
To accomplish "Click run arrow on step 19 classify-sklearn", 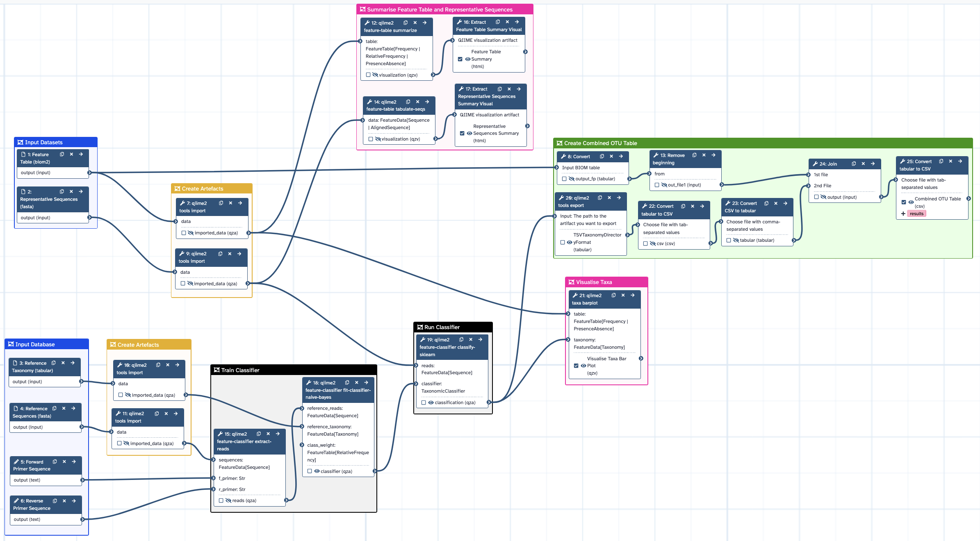I will tap(480, 340).
